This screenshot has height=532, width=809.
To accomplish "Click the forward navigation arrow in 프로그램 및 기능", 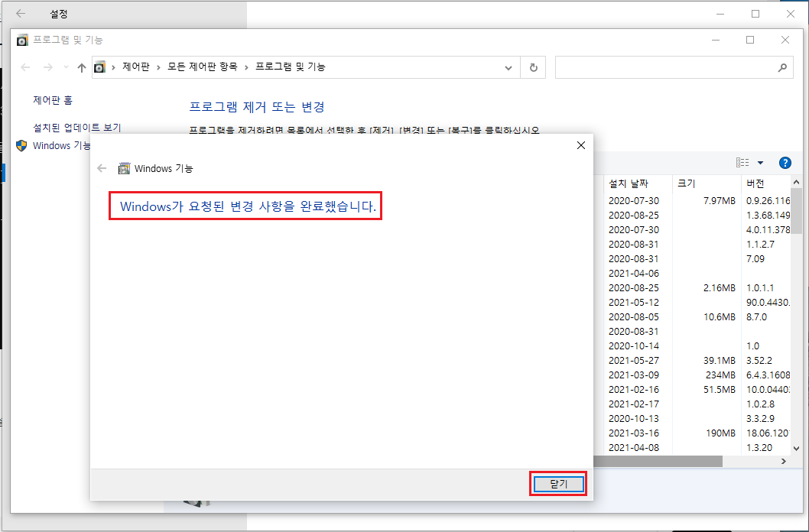I will click(x=48, y=67).
